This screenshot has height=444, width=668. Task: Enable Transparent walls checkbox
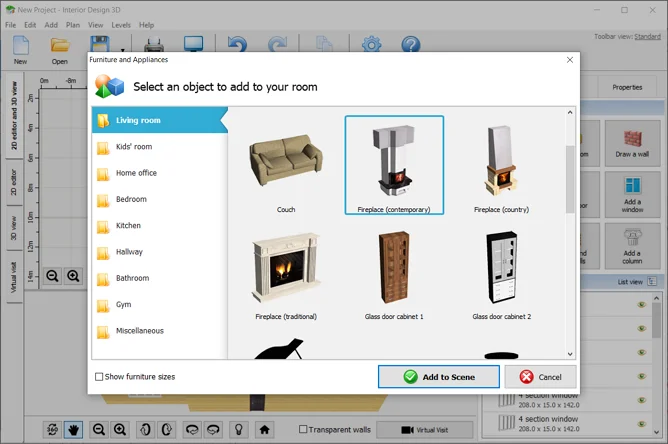click(x=303, y=429)
